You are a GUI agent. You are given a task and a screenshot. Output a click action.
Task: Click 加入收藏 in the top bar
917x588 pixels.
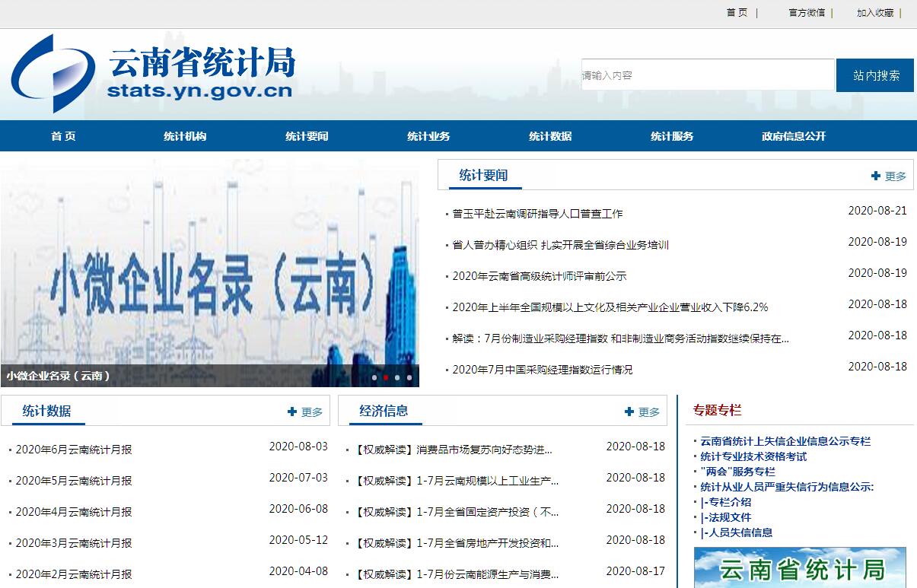click(x=875, y=13)
